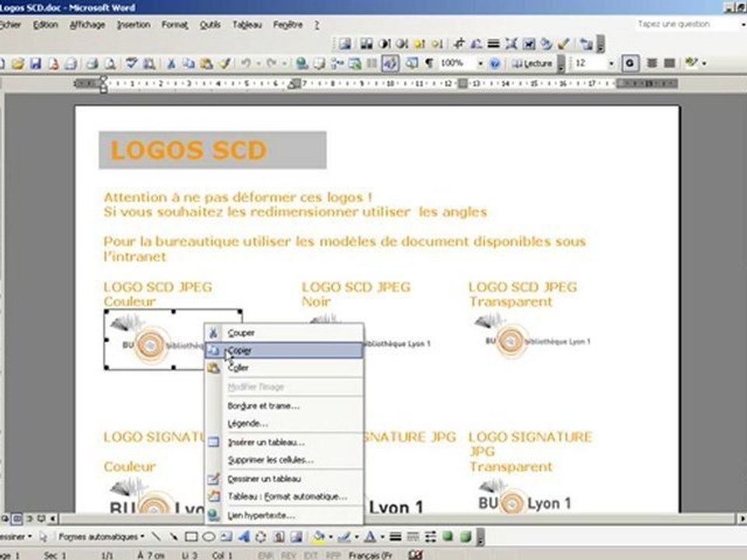747x560 pixels.
Task: Choose Couper in the context menu
Action: (x=284, y=333)
